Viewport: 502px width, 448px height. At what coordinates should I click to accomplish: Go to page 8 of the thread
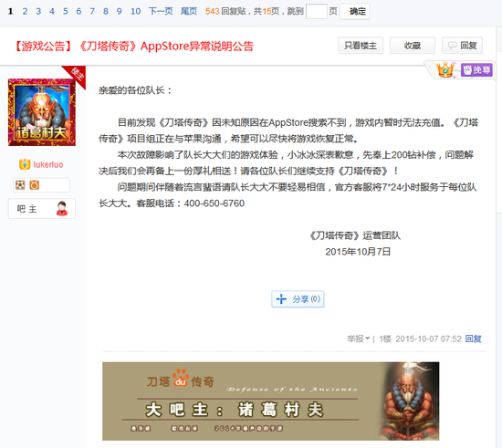click(x=106, y=12)
